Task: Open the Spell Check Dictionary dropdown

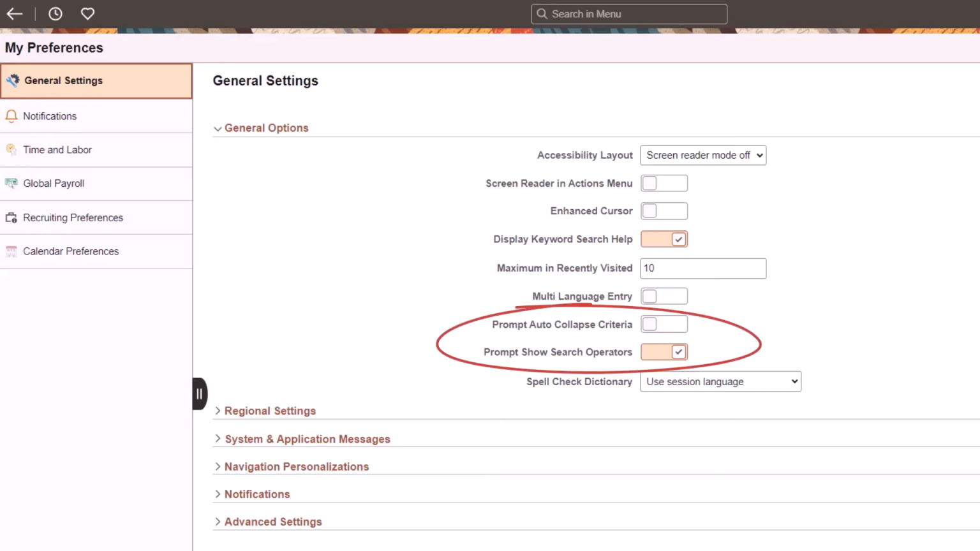Action: 720,381
